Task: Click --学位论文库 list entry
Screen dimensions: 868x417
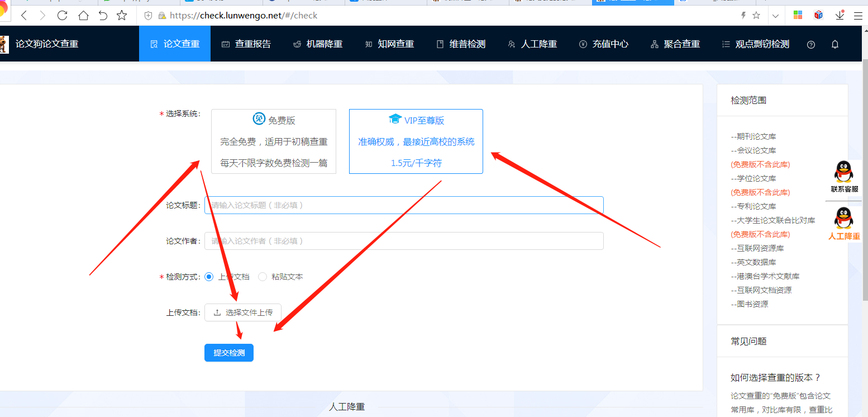Action: coord(753,178)
